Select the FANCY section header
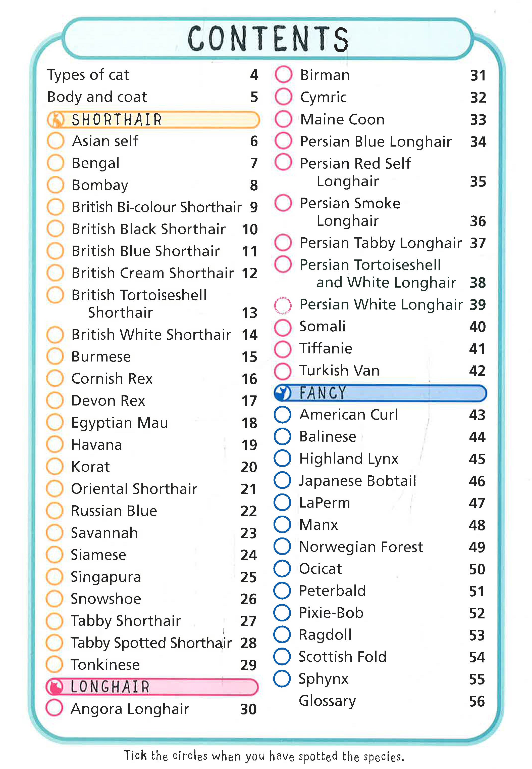 click(380, 393)
